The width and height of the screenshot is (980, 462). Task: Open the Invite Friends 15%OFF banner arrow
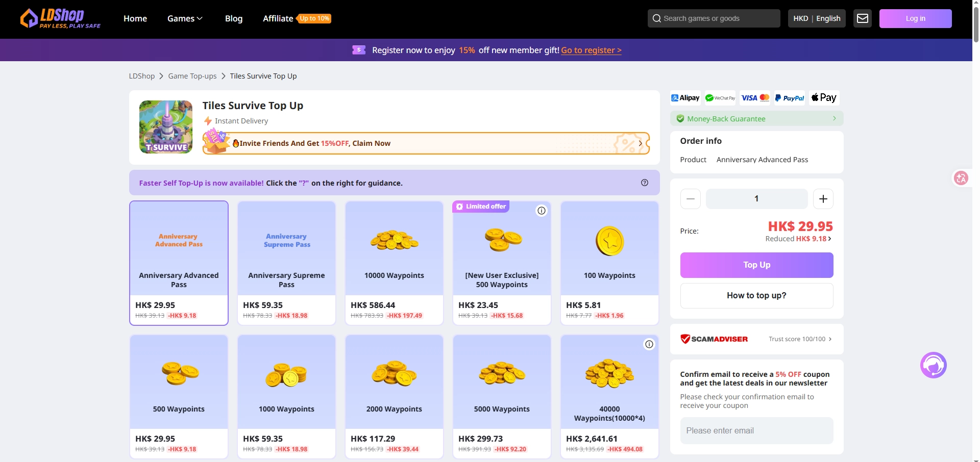pyautogui.click(x=640, y=143)
